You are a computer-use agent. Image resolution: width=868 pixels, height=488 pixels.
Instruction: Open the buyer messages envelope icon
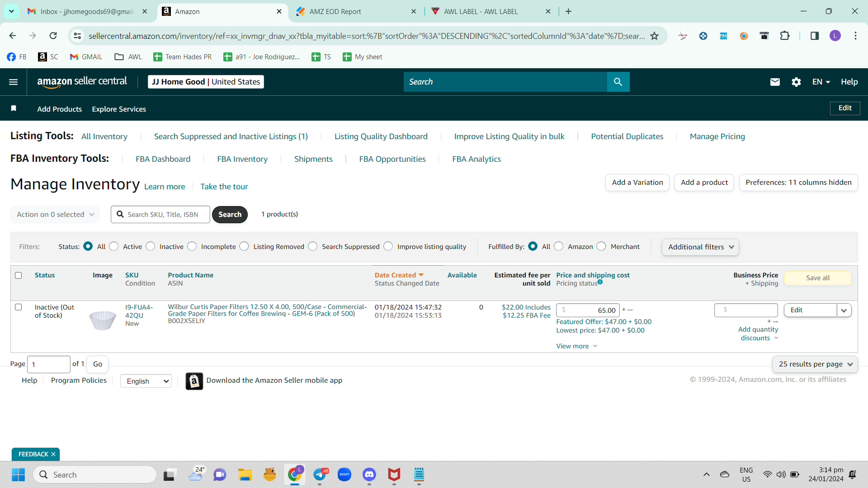(775, 82)
